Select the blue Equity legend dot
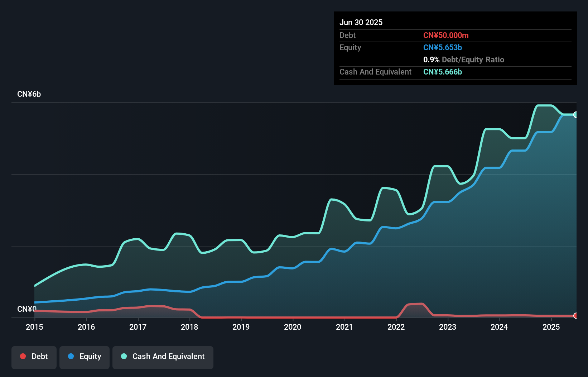The height and width of the screenshot is (377, 588). pyautogui.click(x=71, y=356)
